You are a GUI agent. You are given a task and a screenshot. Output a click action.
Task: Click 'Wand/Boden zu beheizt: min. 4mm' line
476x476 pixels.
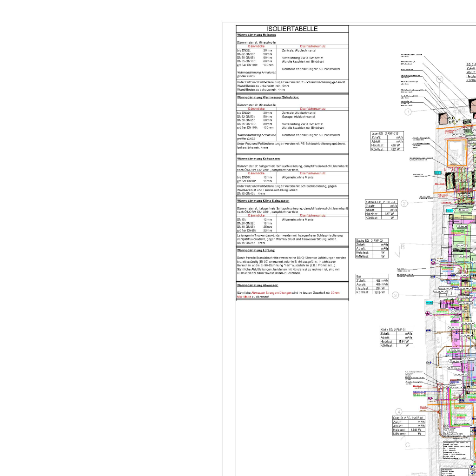(261, 90)
